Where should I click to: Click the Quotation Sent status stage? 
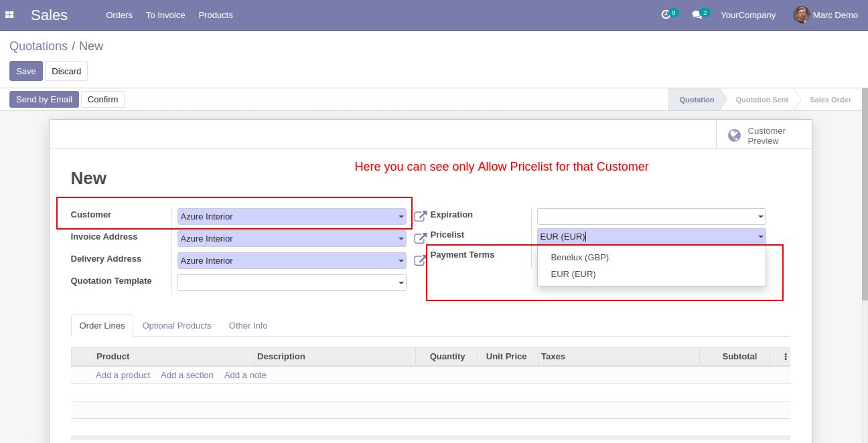(762, 100)
